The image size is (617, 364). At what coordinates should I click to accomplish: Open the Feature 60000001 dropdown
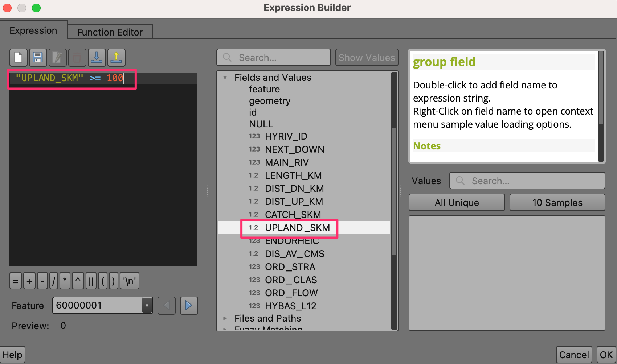(147, 306)
